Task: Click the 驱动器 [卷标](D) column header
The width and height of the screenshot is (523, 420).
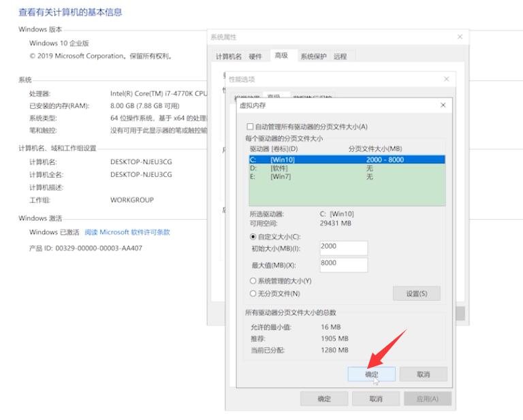Action: pyautogui.click(x=274, y=148)
